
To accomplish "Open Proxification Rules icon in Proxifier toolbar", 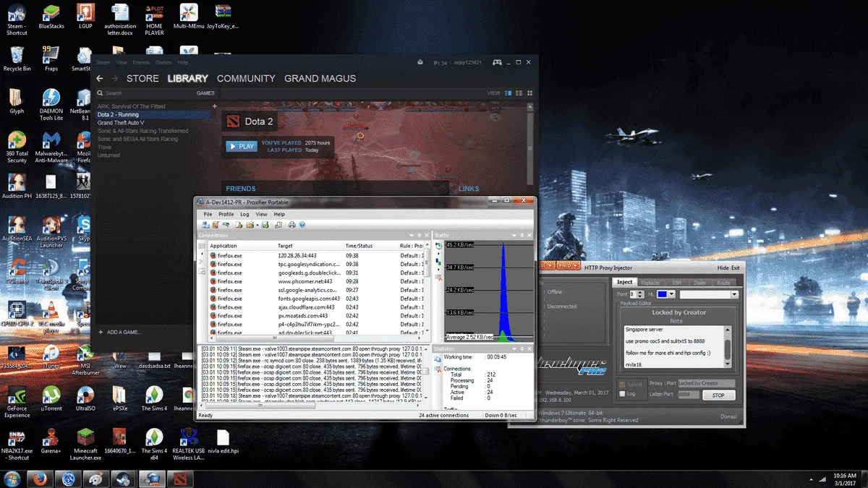I will (216, 225).
